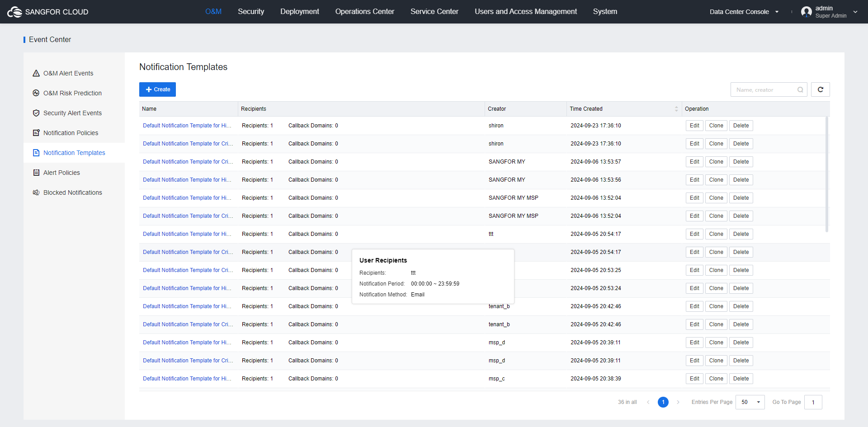This screenshot has width=868, height=427.
Task: Sort by Time Created arrows
Action: pos(676,109)
